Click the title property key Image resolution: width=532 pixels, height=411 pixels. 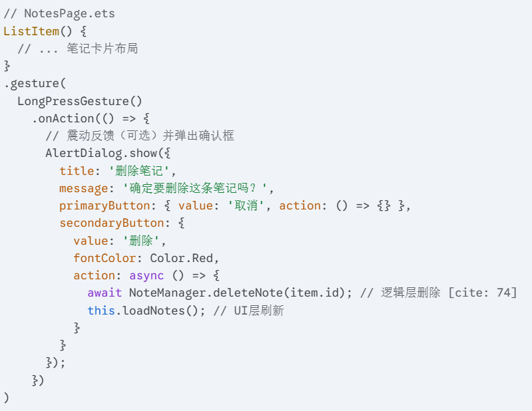coord(77,170)
